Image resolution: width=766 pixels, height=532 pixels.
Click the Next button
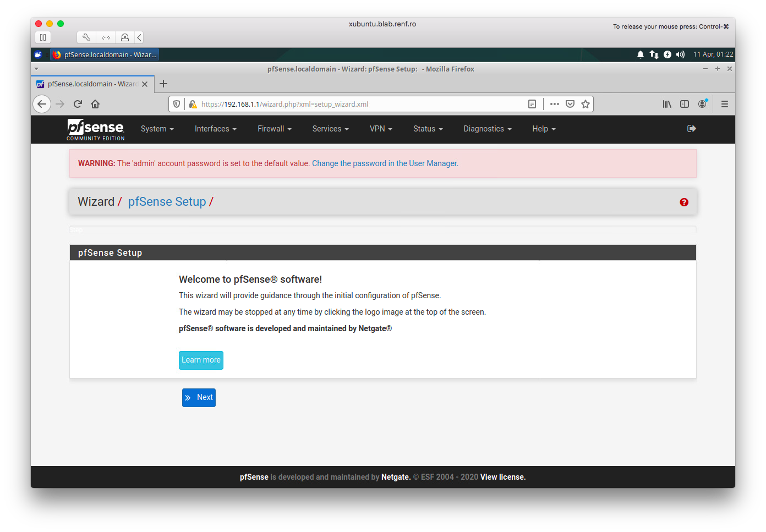pos(199,398)
